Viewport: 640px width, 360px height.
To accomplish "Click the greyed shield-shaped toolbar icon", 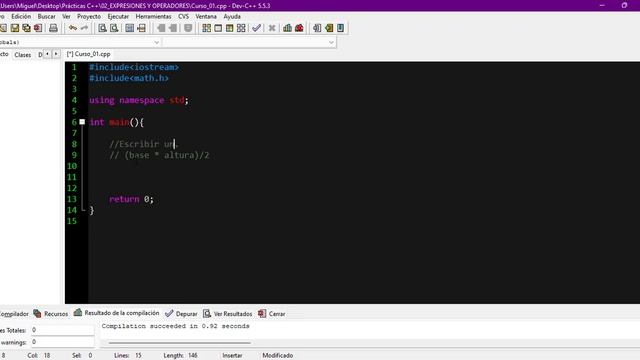I will 188,28.
